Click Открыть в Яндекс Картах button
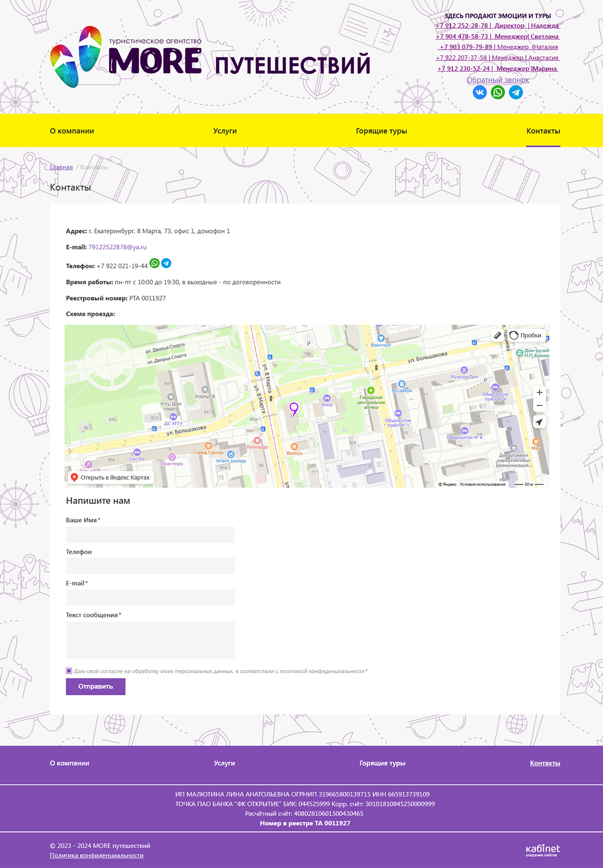The height and width of the screenshot is (868, 603). (110, 477)
